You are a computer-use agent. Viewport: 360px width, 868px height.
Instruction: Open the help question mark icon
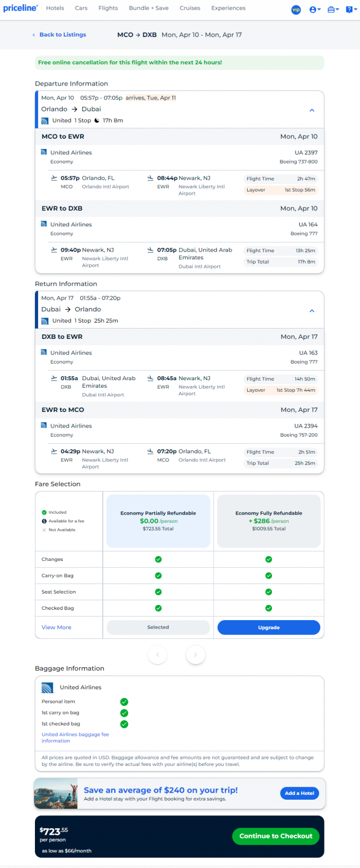[x=350, y=9]
